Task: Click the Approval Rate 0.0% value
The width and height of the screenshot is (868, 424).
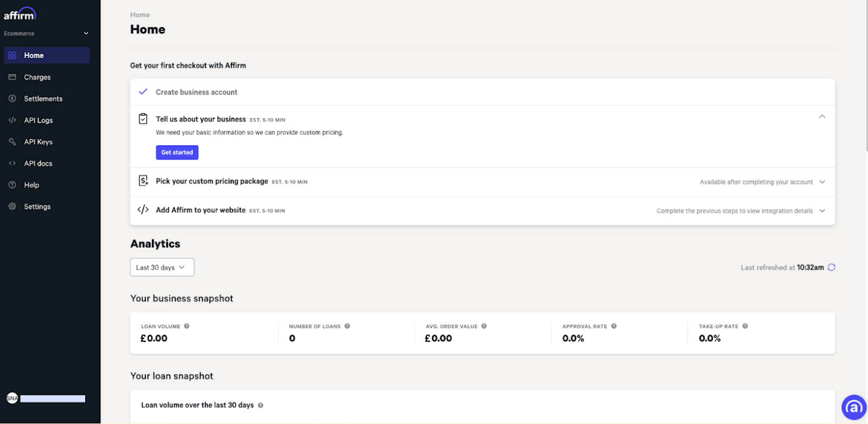Action: tap(573, 338)
